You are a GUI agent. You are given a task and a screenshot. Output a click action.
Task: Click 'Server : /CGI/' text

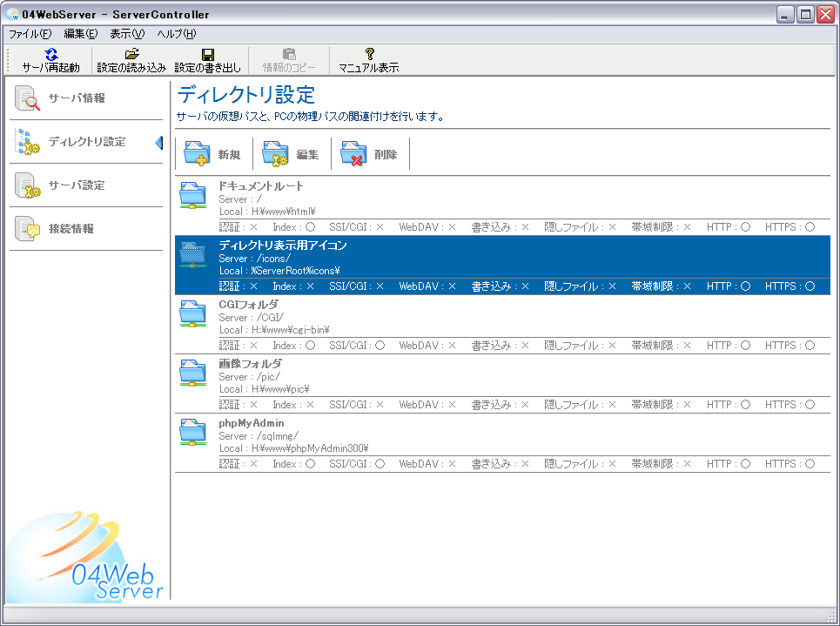coord(252,317)
